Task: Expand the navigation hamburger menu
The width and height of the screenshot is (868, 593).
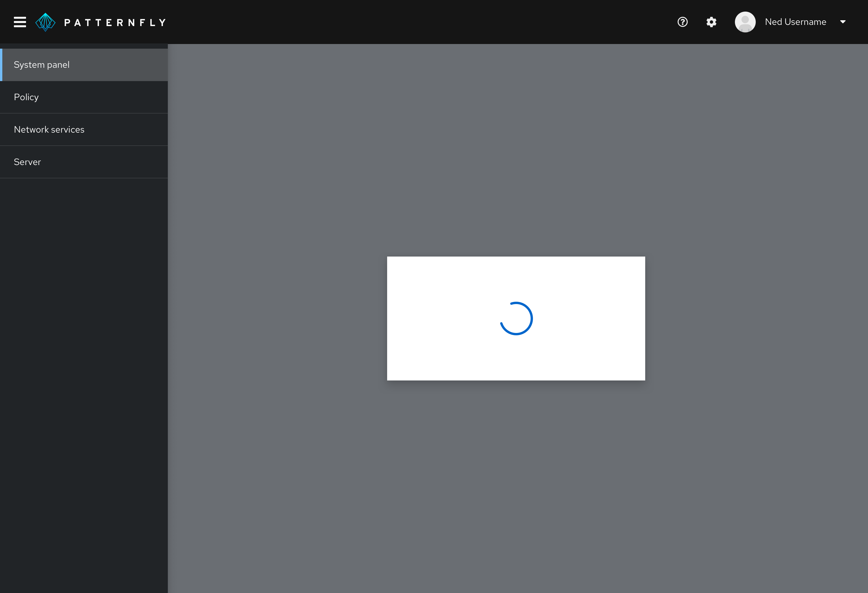Action: [20, 22]
